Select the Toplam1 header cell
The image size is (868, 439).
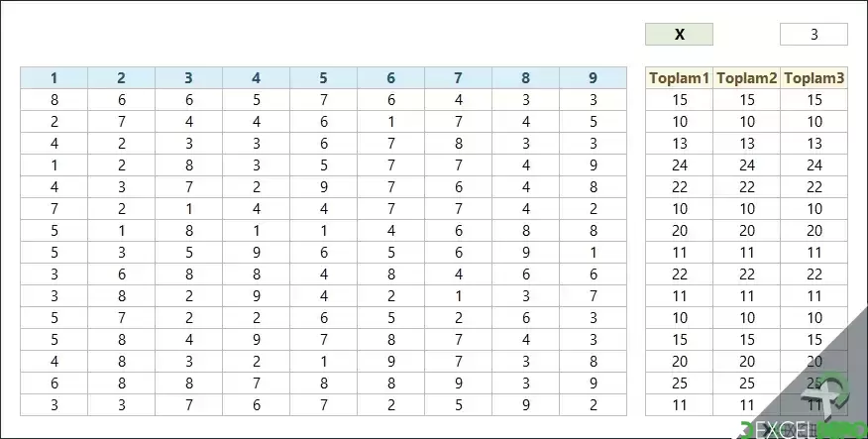point(679,78)
